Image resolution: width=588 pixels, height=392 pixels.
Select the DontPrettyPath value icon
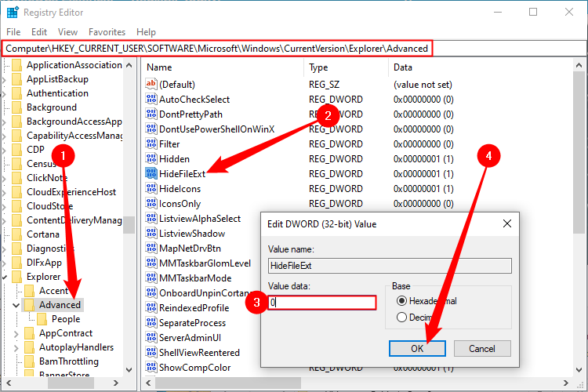[x=152, y=114]
